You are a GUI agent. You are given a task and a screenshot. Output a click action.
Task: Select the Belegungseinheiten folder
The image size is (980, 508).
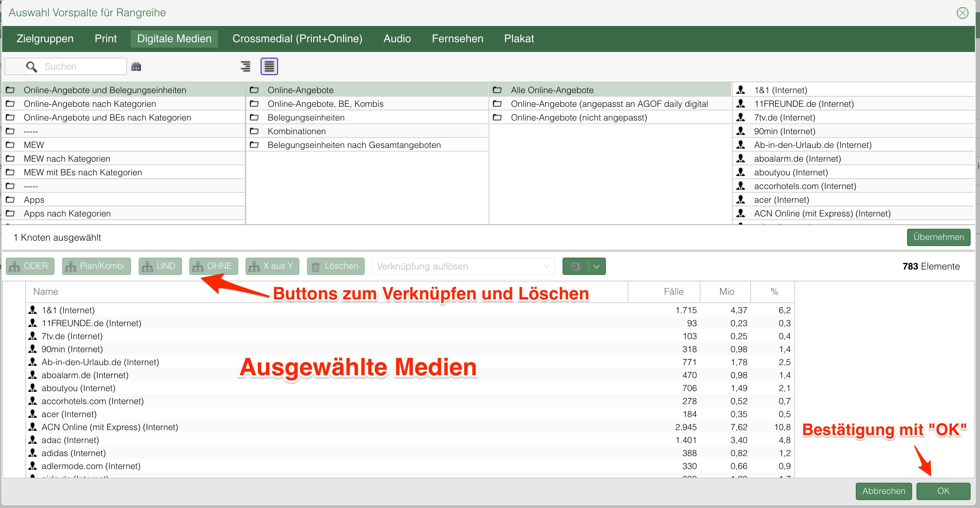tap(367, 118)
